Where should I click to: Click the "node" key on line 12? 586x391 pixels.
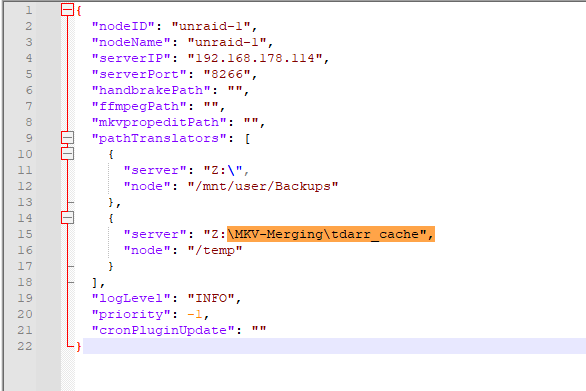tap(147, 186)
